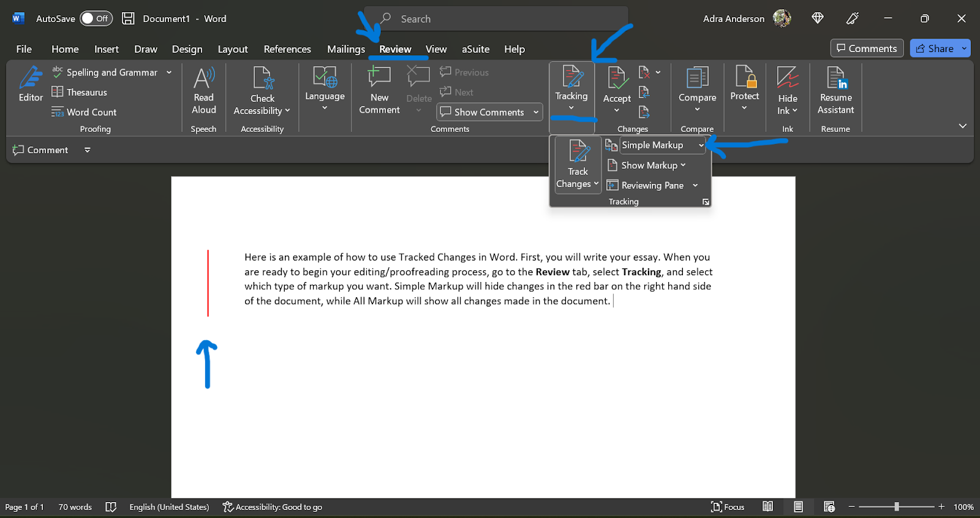Jump to the next tracked change

(x=644, y=112)
